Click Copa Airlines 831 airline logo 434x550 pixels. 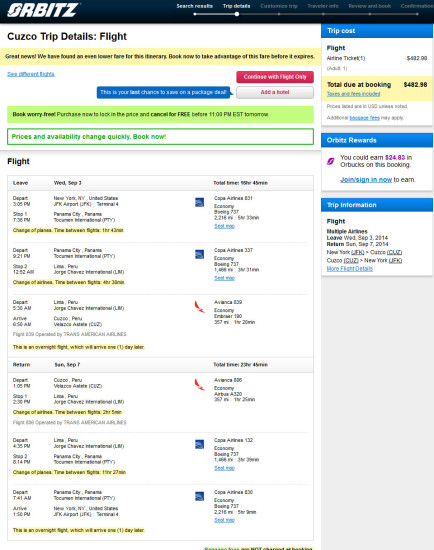point(199,202)
